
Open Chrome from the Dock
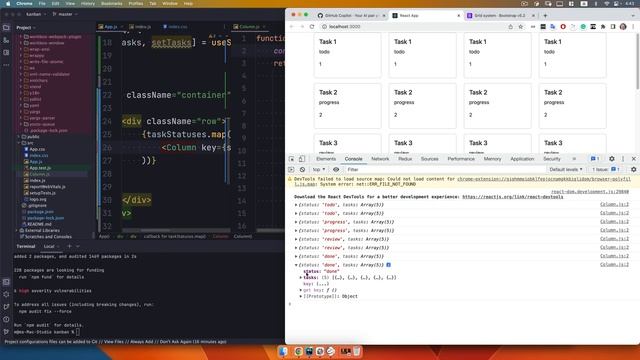coord(298,351)
